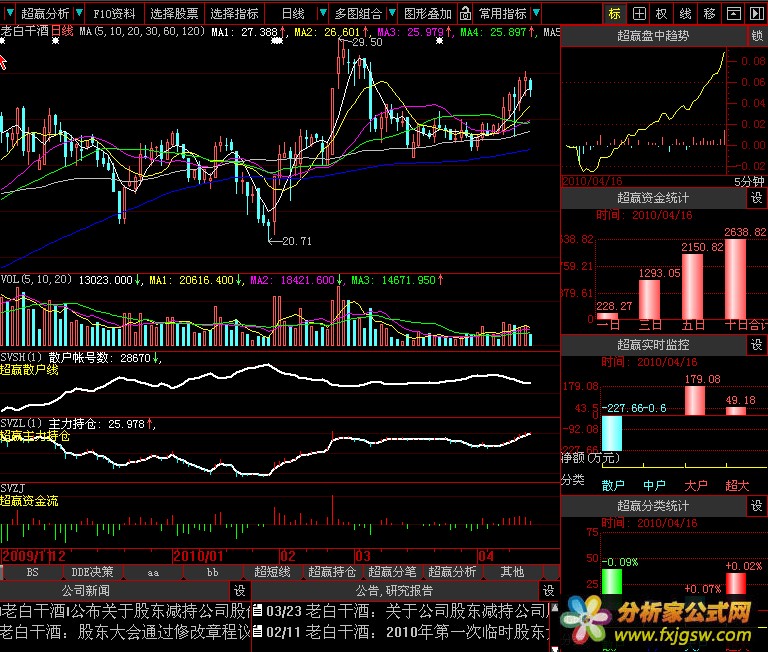Open 设 settings for 公司新闻 panel
Screen dimensions: 768x652
(x=240, y=591)
